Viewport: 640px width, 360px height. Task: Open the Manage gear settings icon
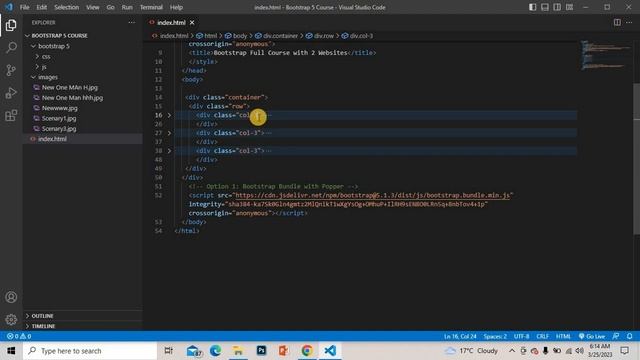pyautogui.click(x=11, y=319)
